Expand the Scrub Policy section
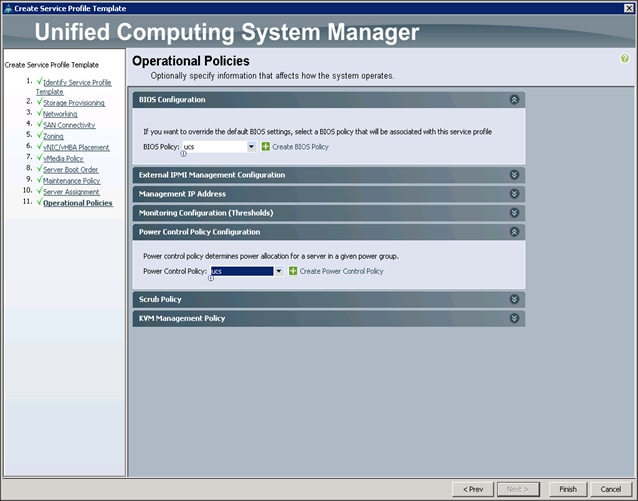The height and width of the screenshot is (501, 638). click(x=514, y=299)
